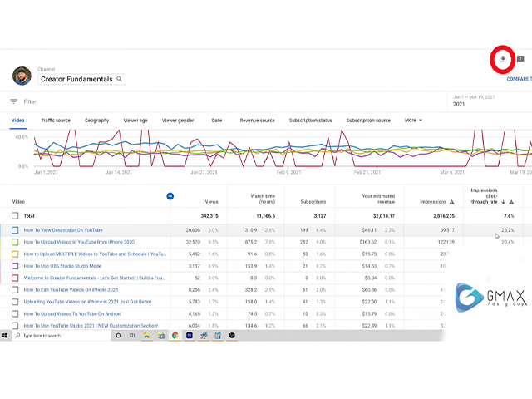Sort by the Views column header
This screenshot has height=399, width=532.
point(211,202)
